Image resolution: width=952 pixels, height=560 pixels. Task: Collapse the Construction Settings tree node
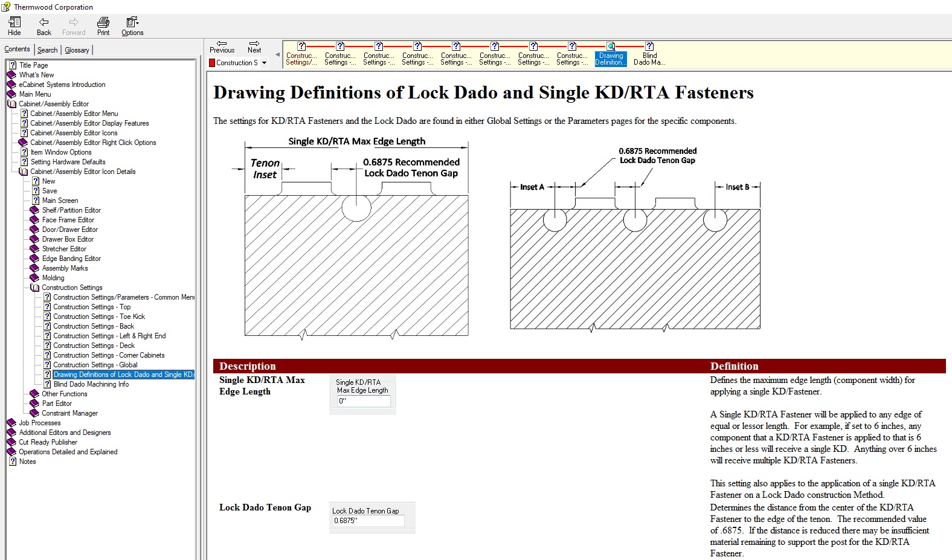click(35, 288)
